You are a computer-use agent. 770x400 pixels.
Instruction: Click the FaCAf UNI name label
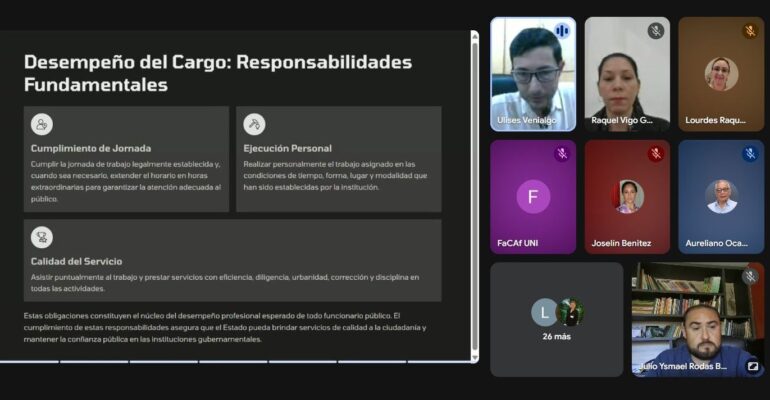518,243
